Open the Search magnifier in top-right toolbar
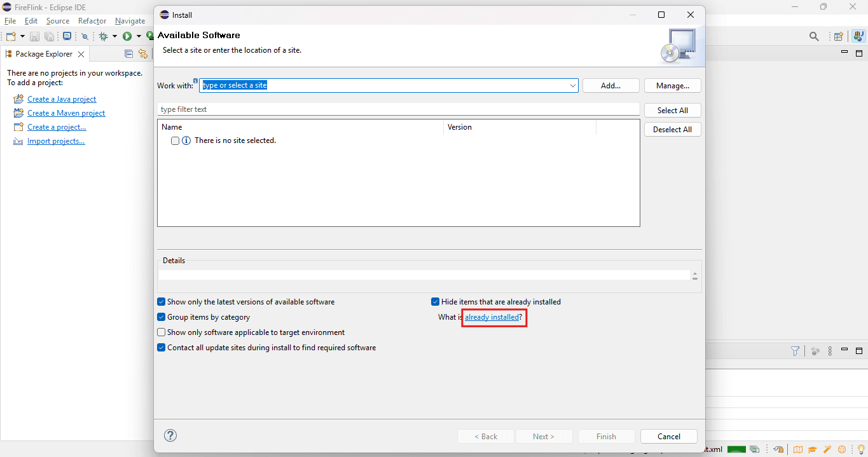Screen dimensions: 868x457 tap(814, 36)
